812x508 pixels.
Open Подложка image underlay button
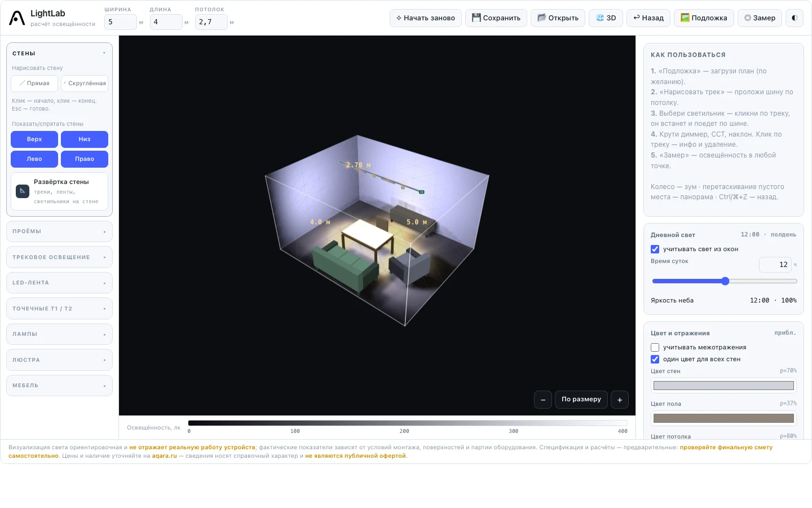[704, 18]
